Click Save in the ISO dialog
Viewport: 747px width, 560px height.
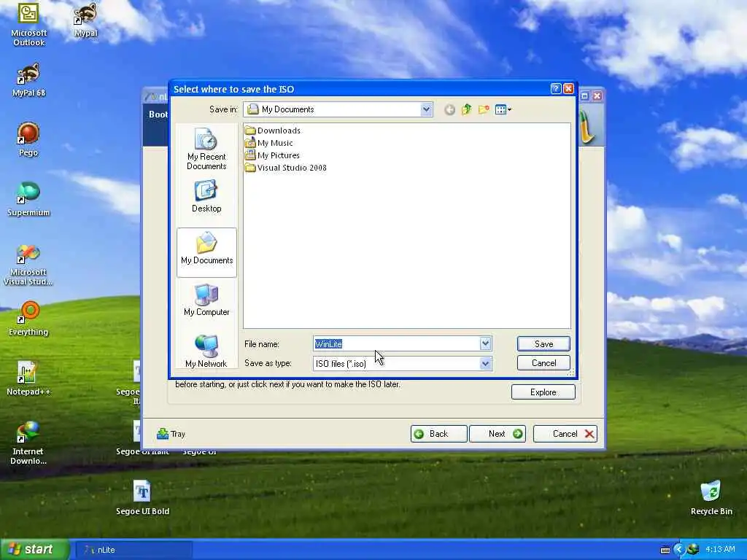point(543,344)
